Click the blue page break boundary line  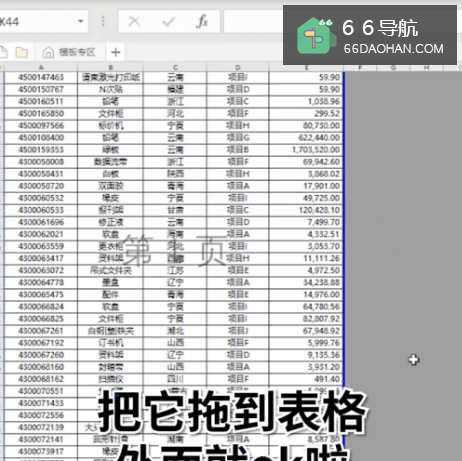(344, 233)
